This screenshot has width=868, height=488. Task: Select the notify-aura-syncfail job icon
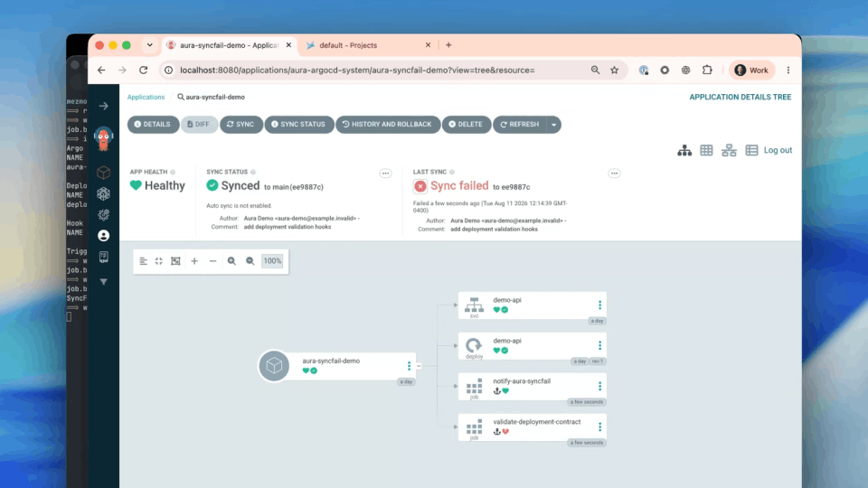(x=474, y=386)
